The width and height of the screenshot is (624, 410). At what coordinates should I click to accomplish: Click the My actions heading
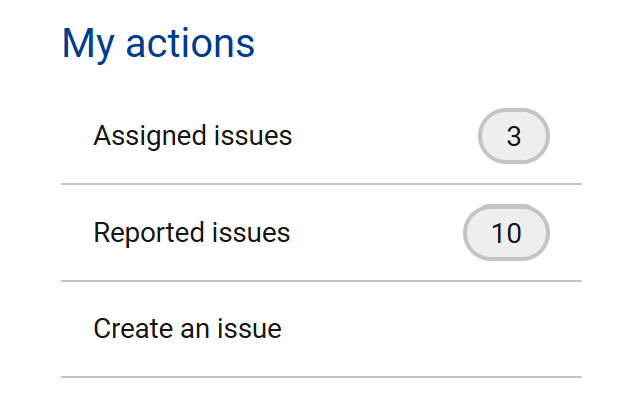[159, 44]
